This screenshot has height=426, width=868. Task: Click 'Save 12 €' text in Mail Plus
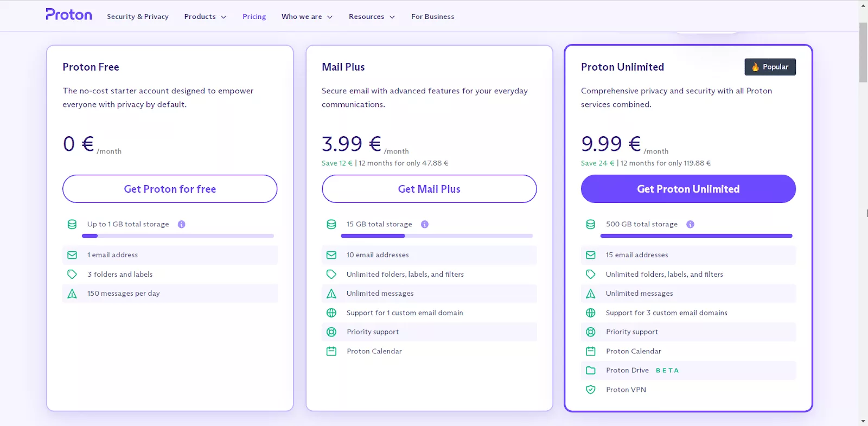(337, 163)
